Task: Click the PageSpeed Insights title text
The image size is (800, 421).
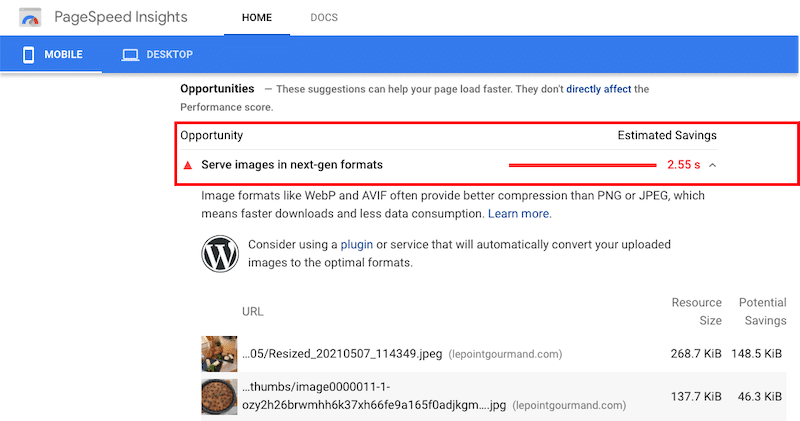Action: point(121,17)
